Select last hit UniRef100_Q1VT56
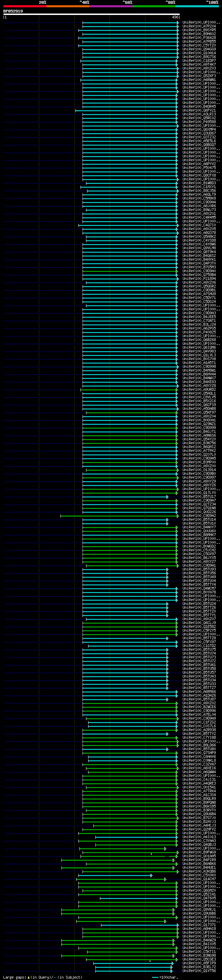Screen dimensions: 222x980 199,971
